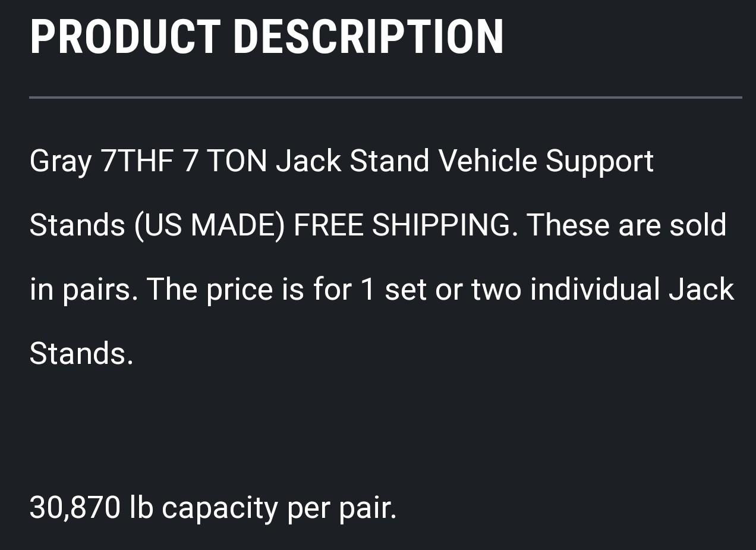
Task: Click the words "Jack Stand" in first line
Action: pyautogui.click(x=352, y=161)
